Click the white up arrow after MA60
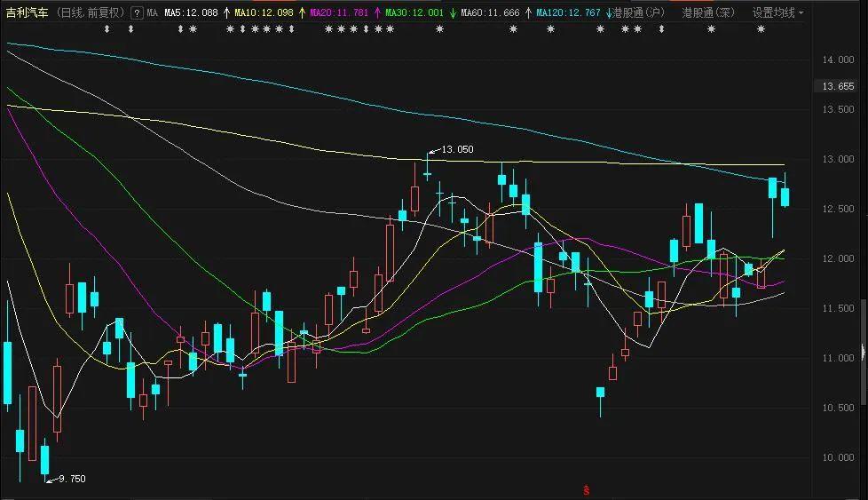The image size is (868, 500). pos(528,12)
